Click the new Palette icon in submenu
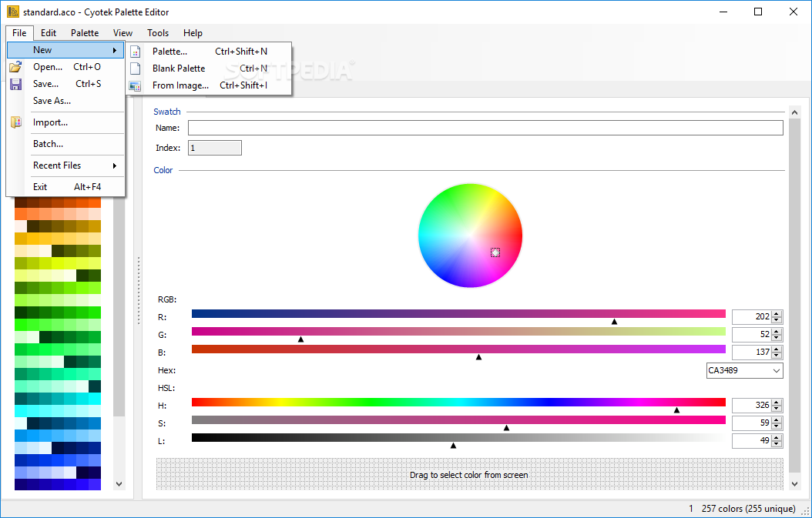The height and width of the screenshot is (518, 812). pyautogui.click(x=135, y=52)
